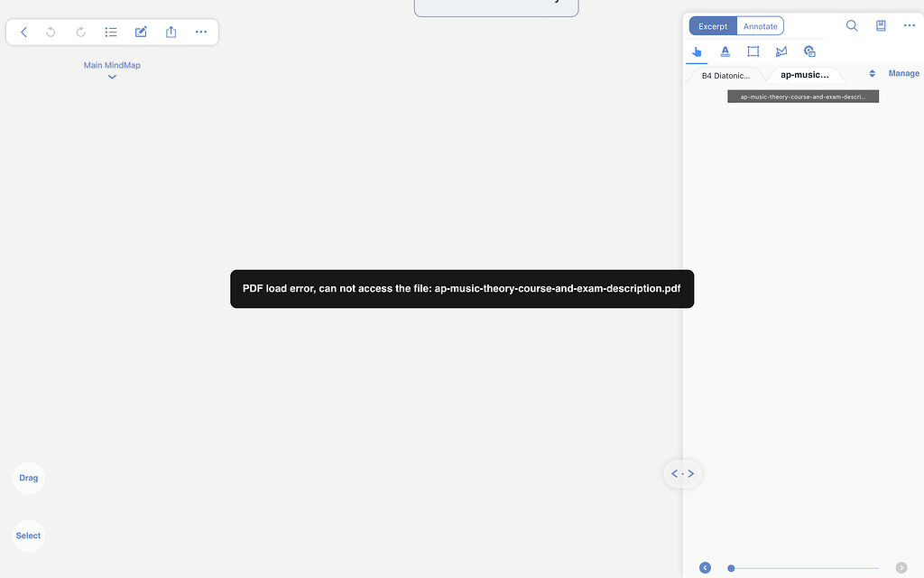This screenshot has width=924, height=578.
Task: Click the page slider handle at bottom
Action: pos(731,568)
